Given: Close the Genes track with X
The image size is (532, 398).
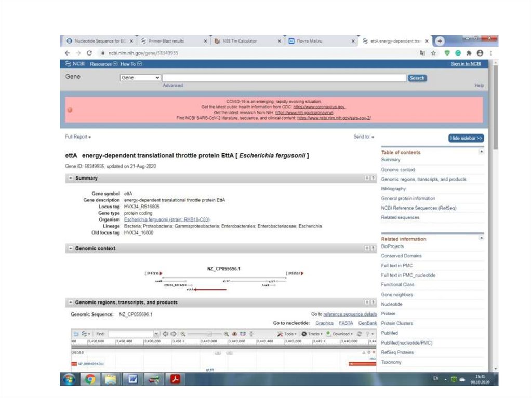Looking at the screenshot, I should [374, 352].
